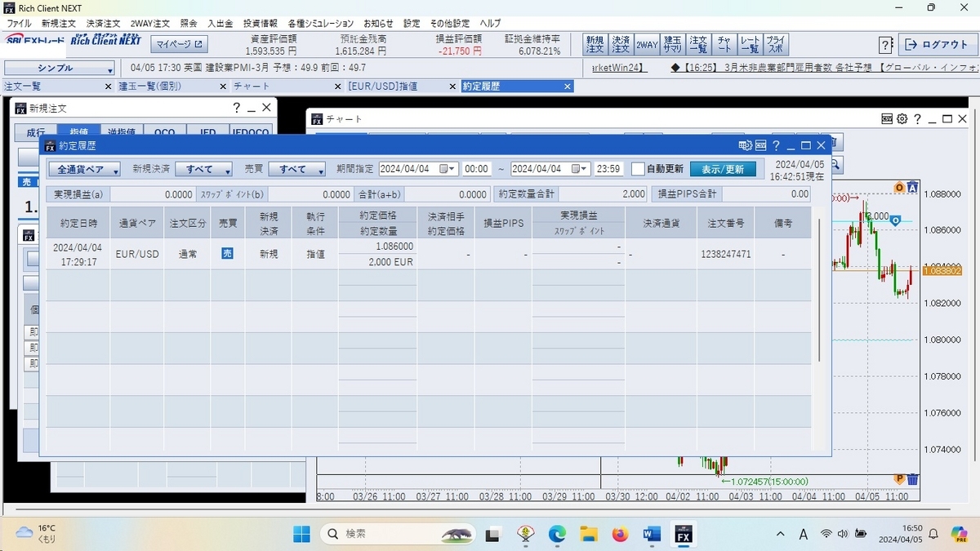The image size is (980, 551).
Task: Open レート一覧 toolbar button
Action: (750, 44)
